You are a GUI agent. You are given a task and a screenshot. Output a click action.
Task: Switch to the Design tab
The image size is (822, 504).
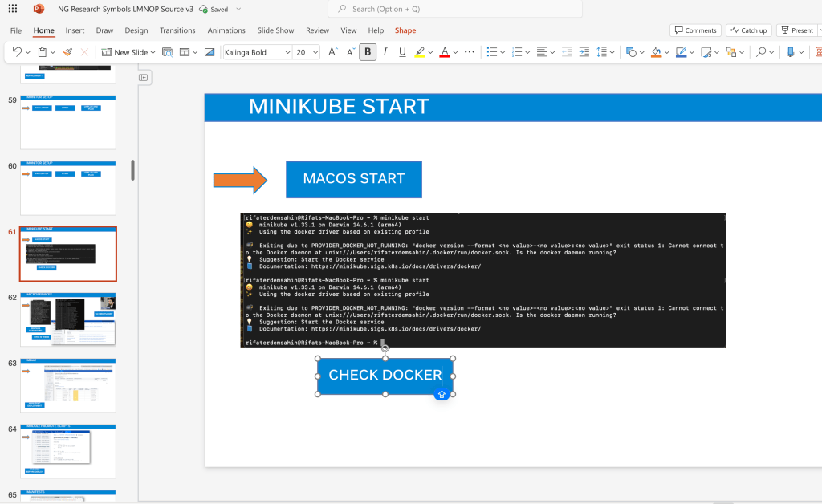[136, 30]
